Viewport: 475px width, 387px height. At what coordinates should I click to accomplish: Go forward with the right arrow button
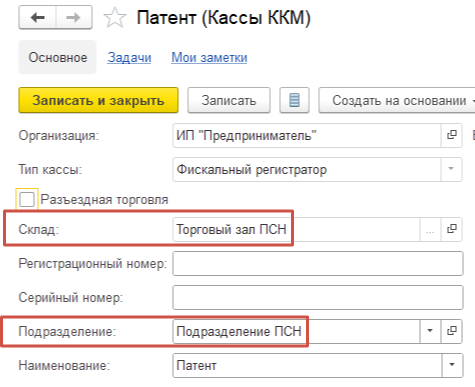pyautogui.click(x=74, y=17)
